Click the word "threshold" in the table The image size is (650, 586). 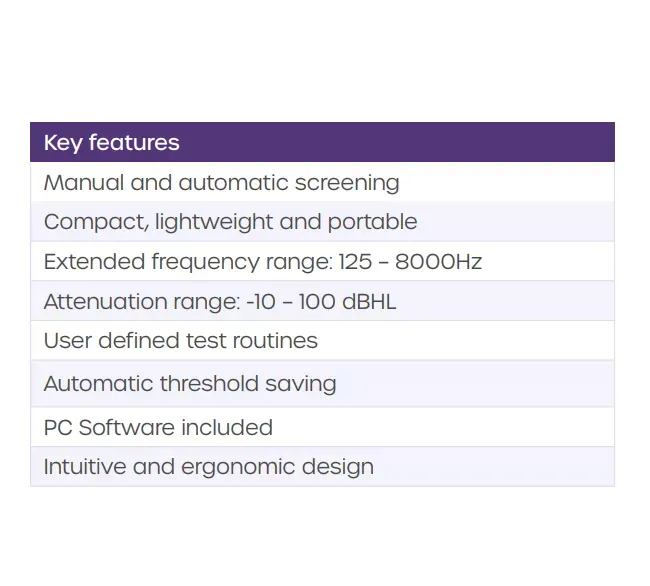pyautogui.click(x=209, y=384)
